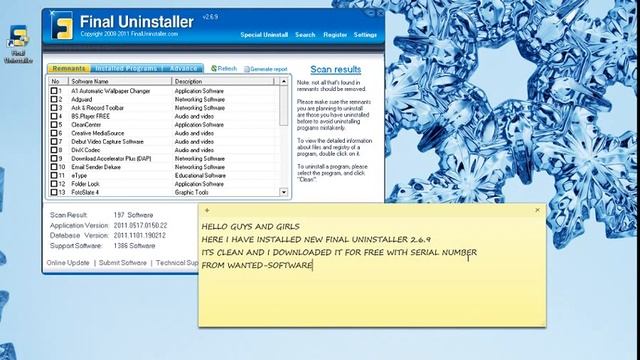Select the CleanCenter software row
The image size is (640, 360).
[x=163, y=124]
